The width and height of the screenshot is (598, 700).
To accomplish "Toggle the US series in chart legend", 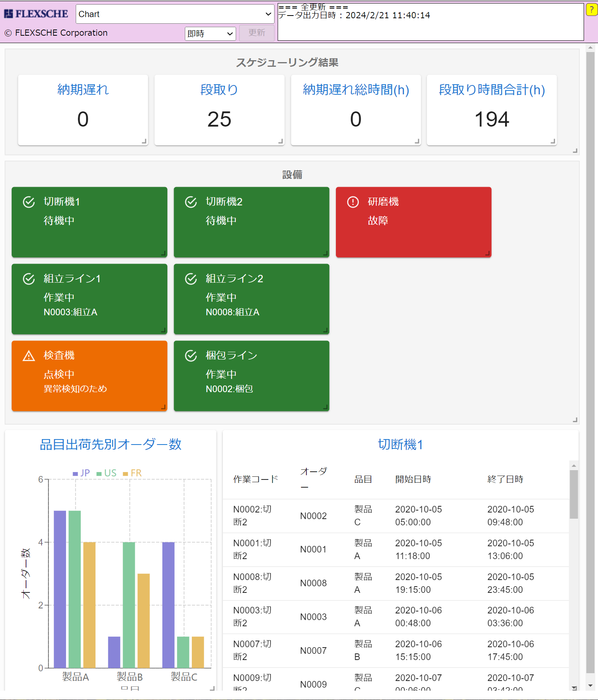I will pos(106,473).
